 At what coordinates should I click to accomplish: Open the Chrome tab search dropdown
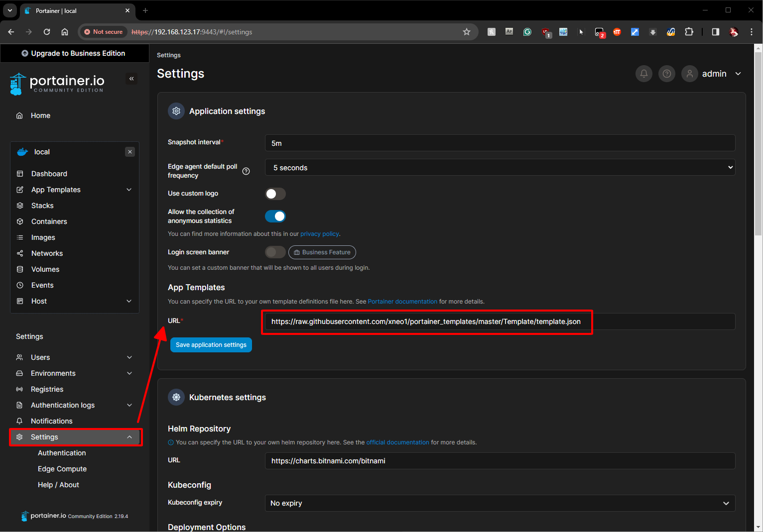point(9,10)
